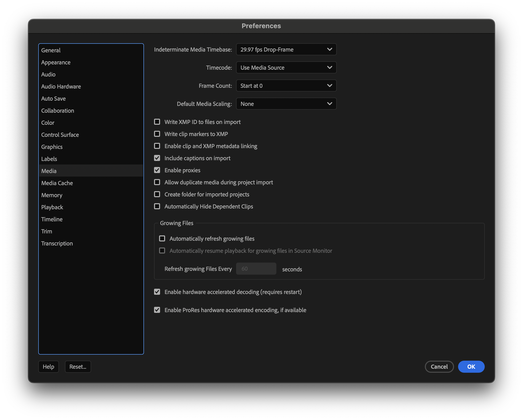Screen dimensions: 523x420
Task: Check Automatically Hide Dependent Clips
Action: (157, 206)
